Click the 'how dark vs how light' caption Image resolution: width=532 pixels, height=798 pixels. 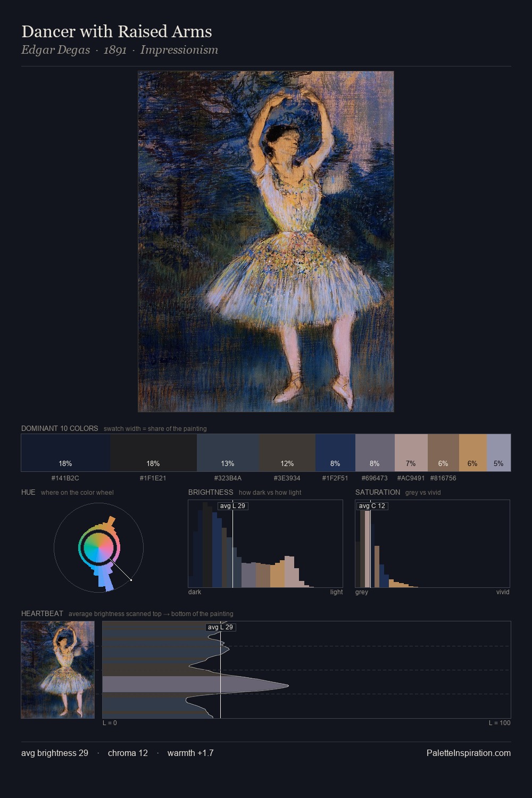pyautogui.click(x=270, y=492)
